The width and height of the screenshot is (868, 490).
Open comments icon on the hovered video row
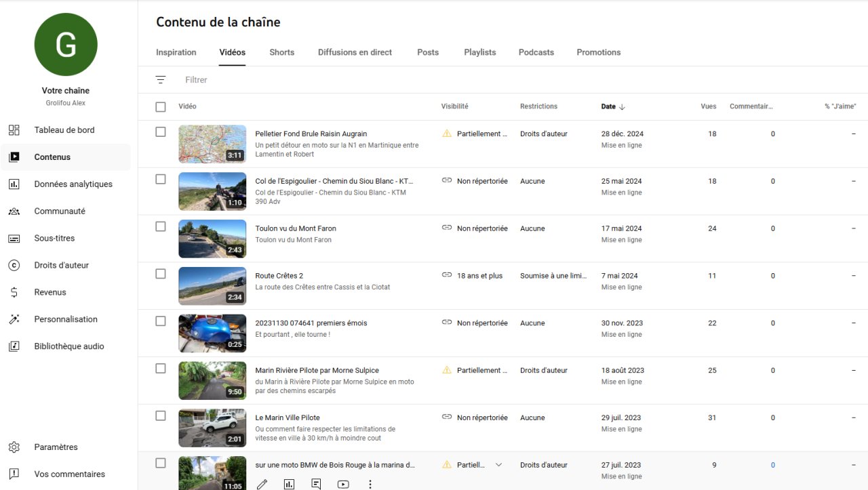tap(316, 484)
